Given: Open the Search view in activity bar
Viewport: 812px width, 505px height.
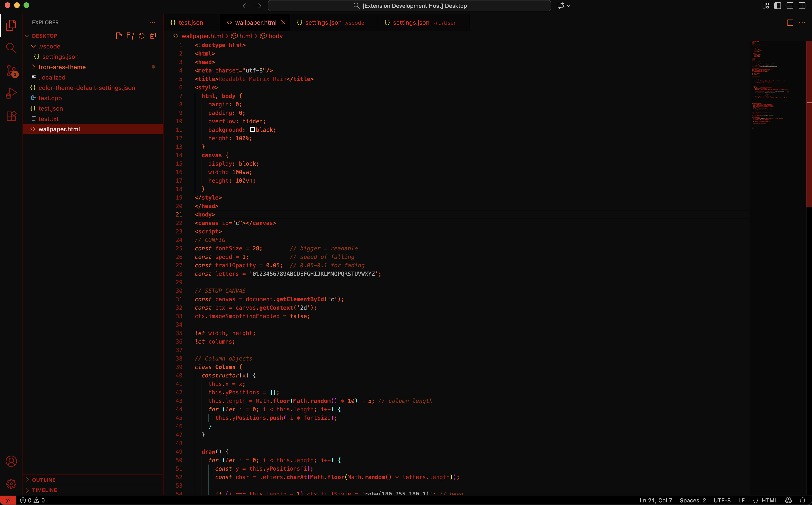Looking at the screenshot, I should pyautogui.click(x=11, y=48).
